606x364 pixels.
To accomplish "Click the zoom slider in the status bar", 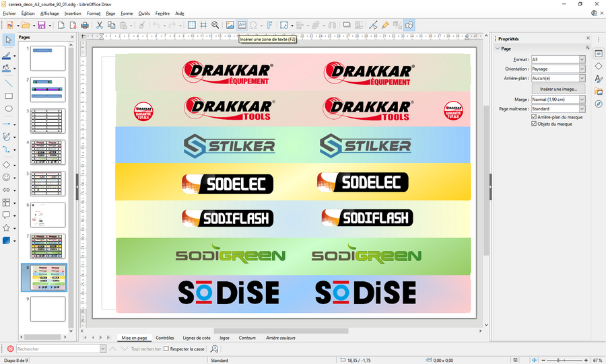I will tap(565, 360).
